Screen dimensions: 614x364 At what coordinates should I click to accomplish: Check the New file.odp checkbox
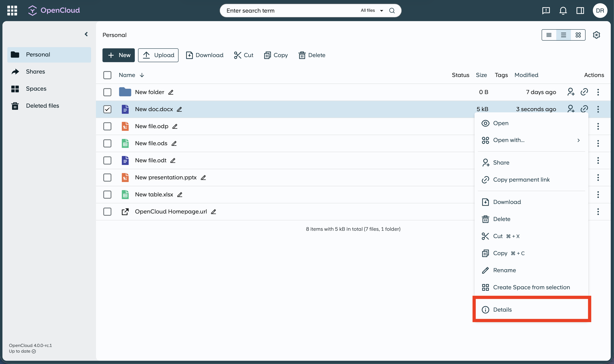107,126
